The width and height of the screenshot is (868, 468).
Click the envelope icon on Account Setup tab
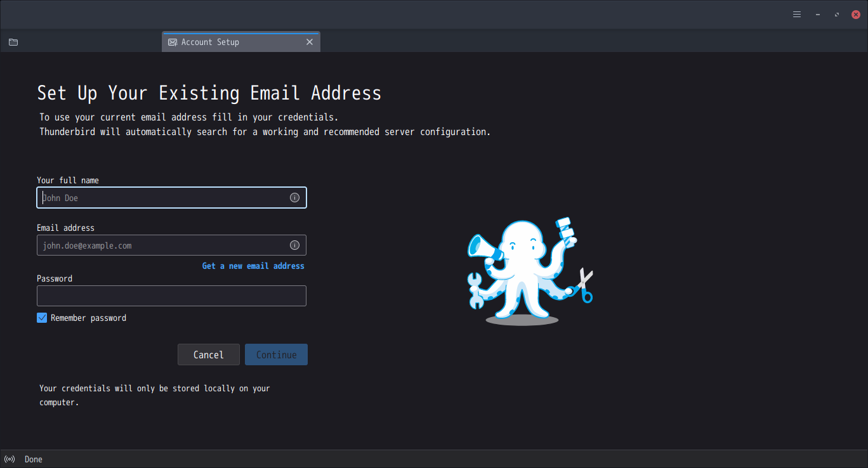coord(173,42)
